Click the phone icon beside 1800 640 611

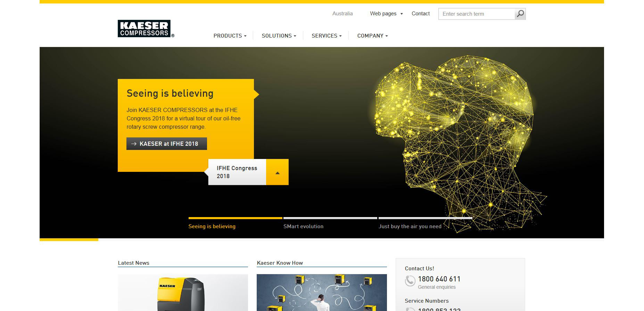pos(410,281)
